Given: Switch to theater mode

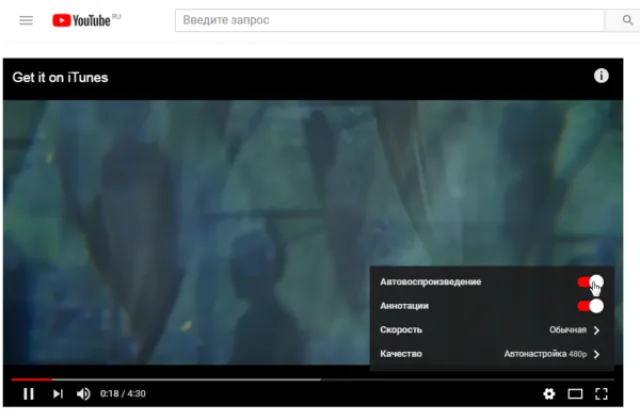Looking at the screenshot, I should tap(575, 394).
